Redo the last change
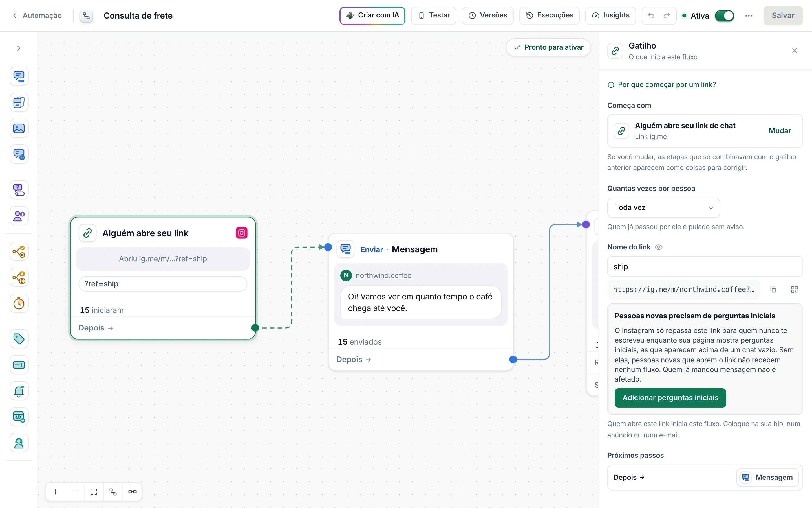Viewport: 812px width, 508px height. tap(667, 16)
